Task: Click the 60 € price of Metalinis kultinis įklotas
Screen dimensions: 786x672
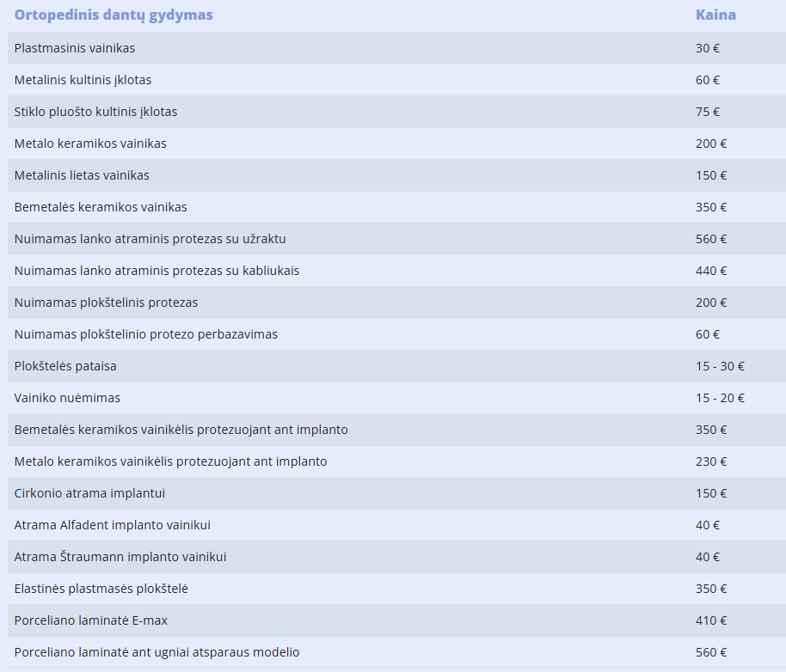Action: [707, 80]
